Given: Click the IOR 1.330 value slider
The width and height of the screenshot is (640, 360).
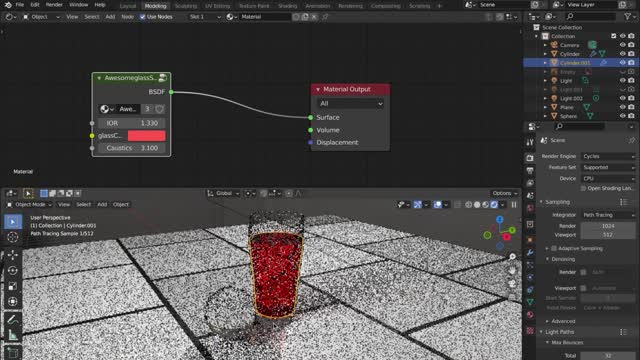Looking at the screenshot, I should pos(131,123).
